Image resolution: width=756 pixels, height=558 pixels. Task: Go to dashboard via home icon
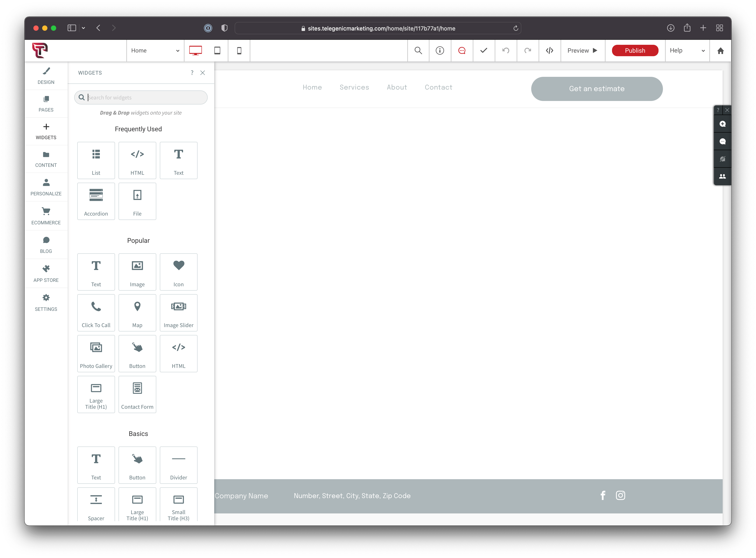point(720,51)
